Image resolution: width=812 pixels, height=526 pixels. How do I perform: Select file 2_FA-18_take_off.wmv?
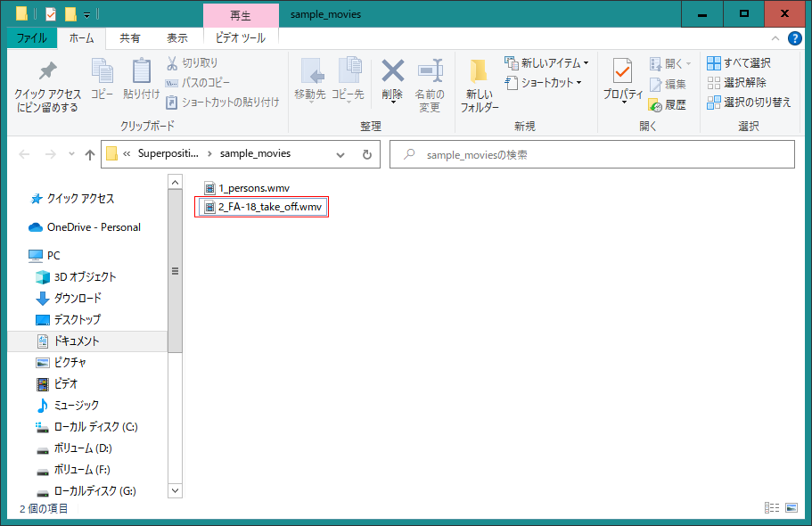tap(263, 207)
